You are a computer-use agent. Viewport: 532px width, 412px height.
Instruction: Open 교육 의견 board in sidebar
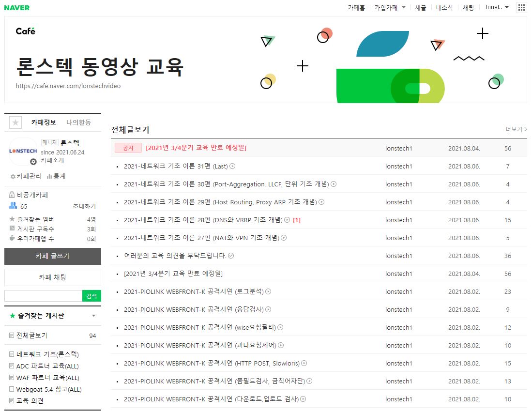tap(30, 400)
